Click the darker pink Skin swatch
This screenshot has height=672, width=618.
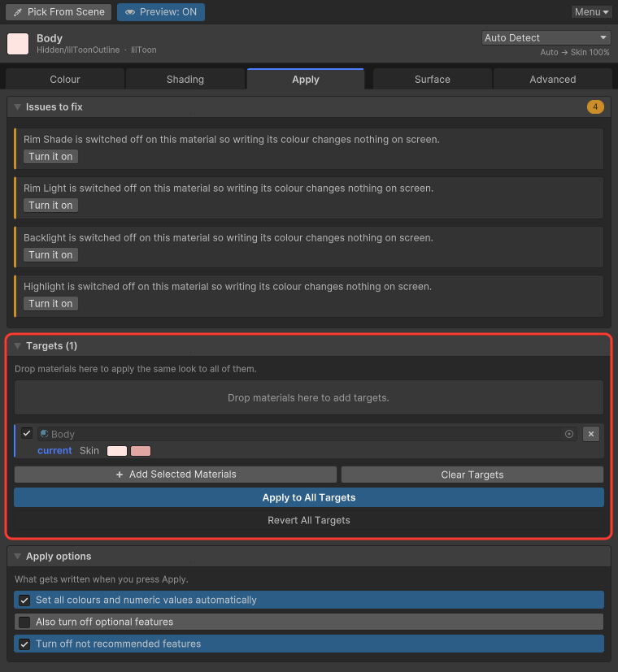click(141, 451)
